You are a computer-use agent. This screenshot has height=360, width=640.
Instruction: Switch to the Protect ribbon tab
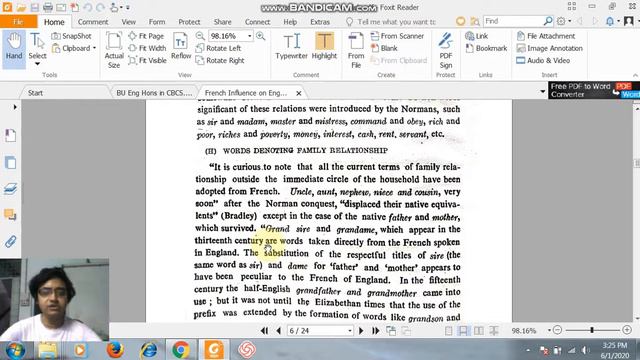coord(189,22)
